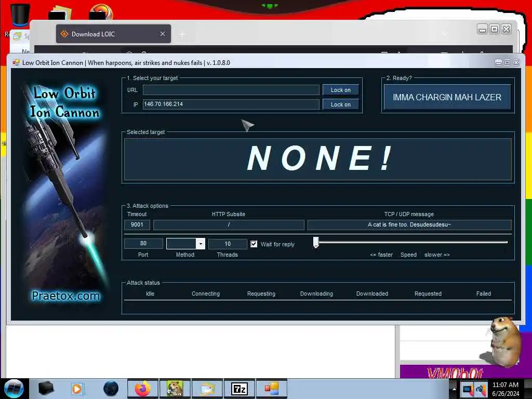Screen dimensions: 532x399
Task: Click the Selected target NONE! display
Action: [318, 159]
